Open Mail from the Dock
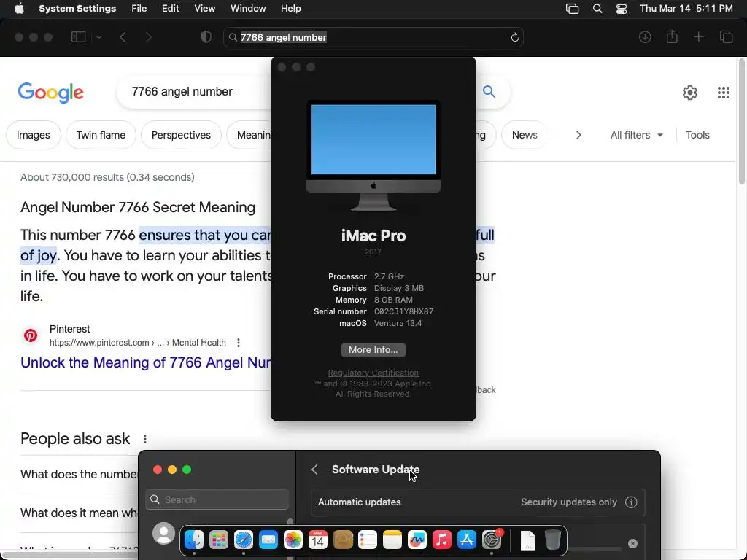 268,540
